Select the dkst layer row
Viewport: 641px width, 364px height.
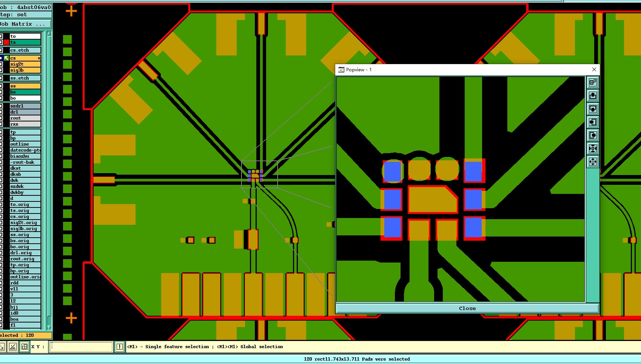25,168
